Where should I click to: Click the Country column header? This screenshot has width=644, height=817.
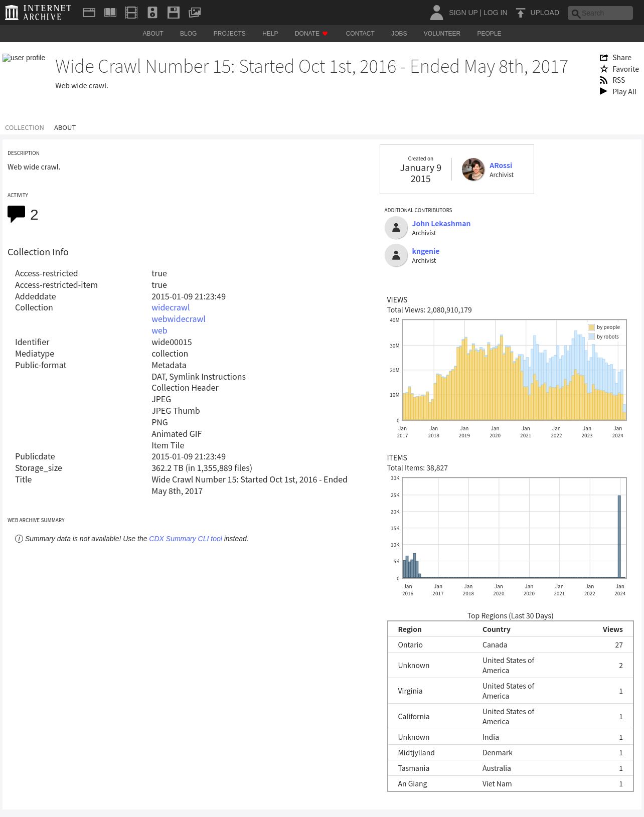click(497, 629)
